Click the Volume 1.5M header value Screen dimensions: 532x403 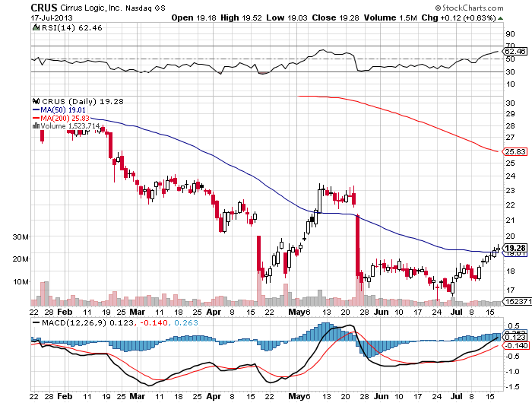(x=390, y=17)
